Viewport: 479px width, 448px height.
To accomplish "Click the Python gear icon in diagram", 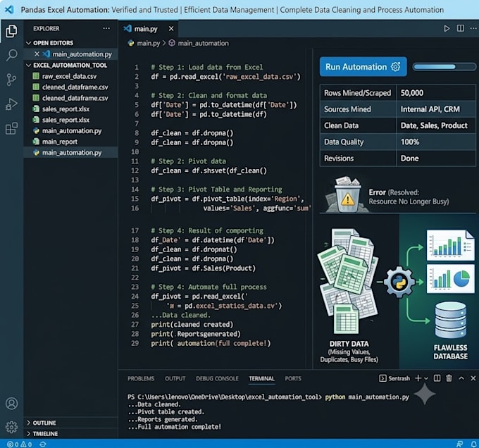I will pos(399,282).
